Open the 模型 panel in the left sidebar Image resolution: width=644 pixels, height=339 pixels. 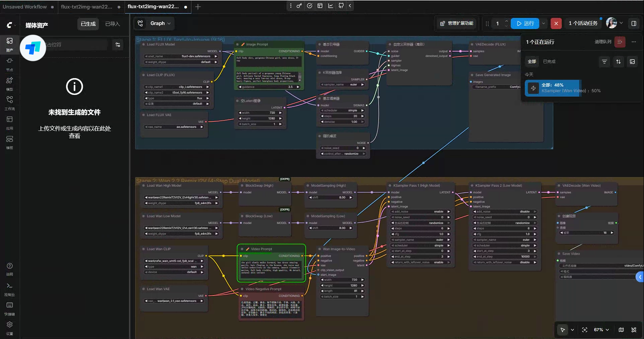click(9, 83)
